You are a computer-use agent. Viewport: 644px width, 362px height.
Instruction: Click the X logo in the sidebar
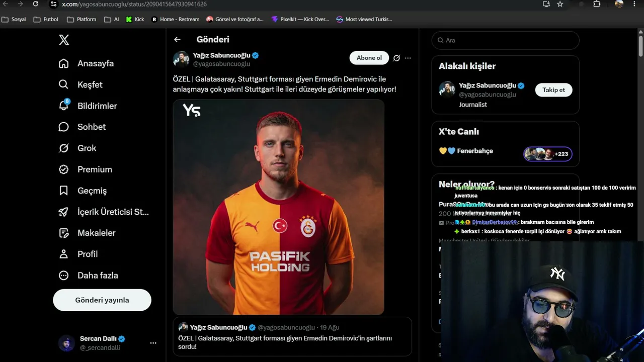[64, 40]
